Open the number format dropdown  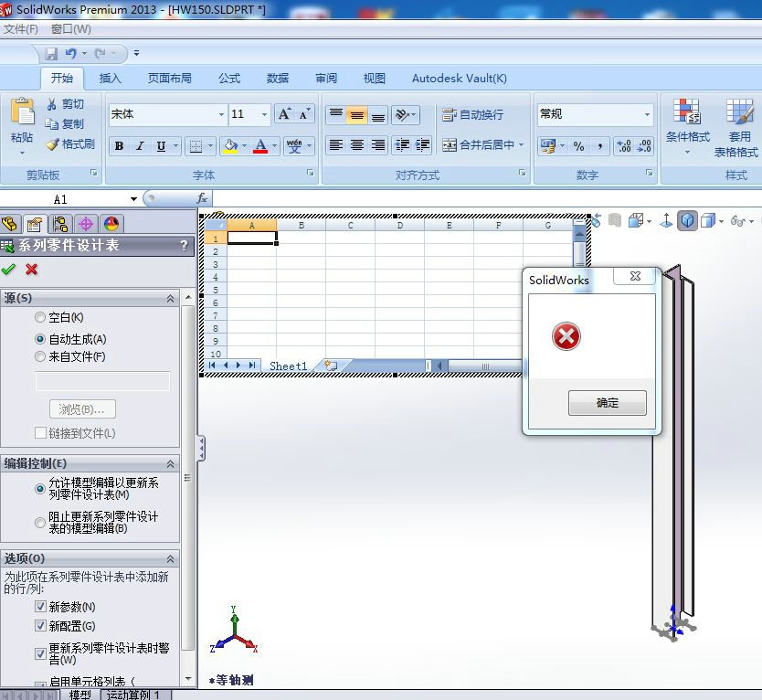point(647,115)
